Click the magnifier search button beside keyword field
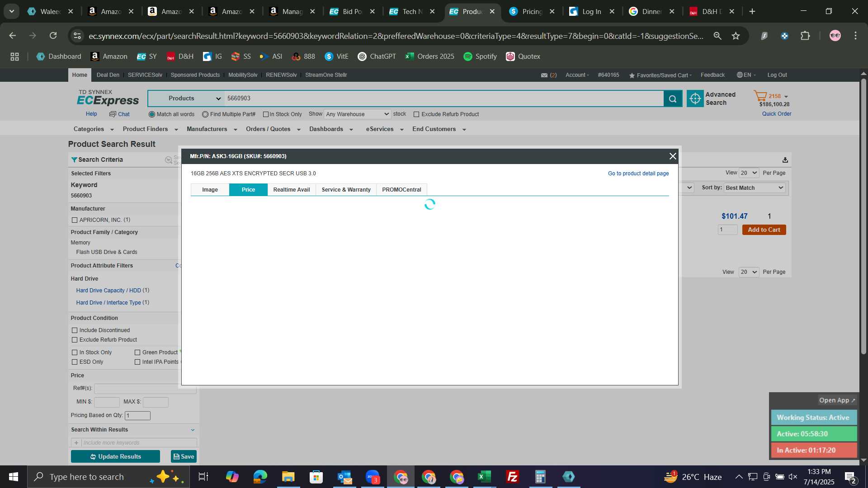This screenshot has height=488, width=868. (x=673, y=99)
